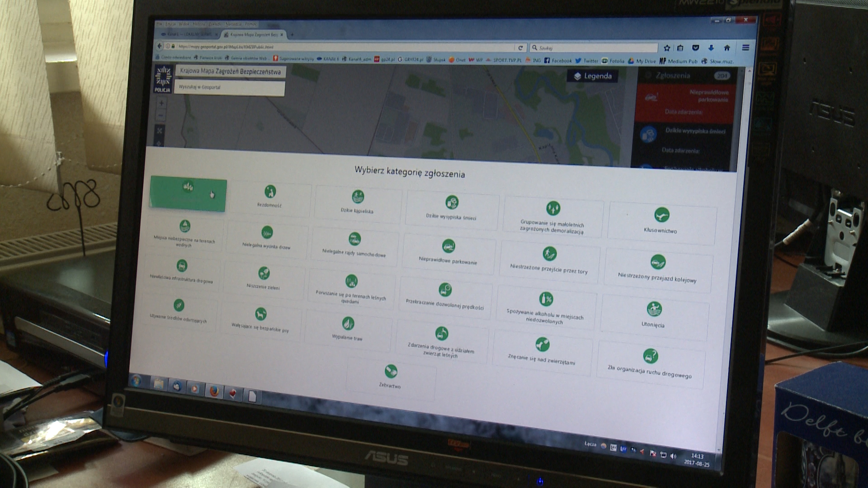Click the Firefox icon in taskbar
The height and width of the screenshot is (488, 868).
tap(214, 391)
